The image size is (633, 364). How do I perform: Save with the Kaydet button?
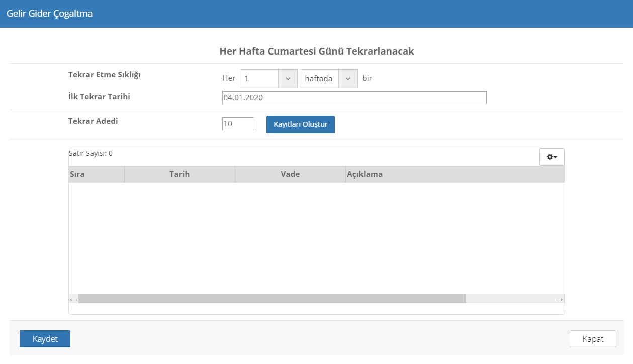45,339
